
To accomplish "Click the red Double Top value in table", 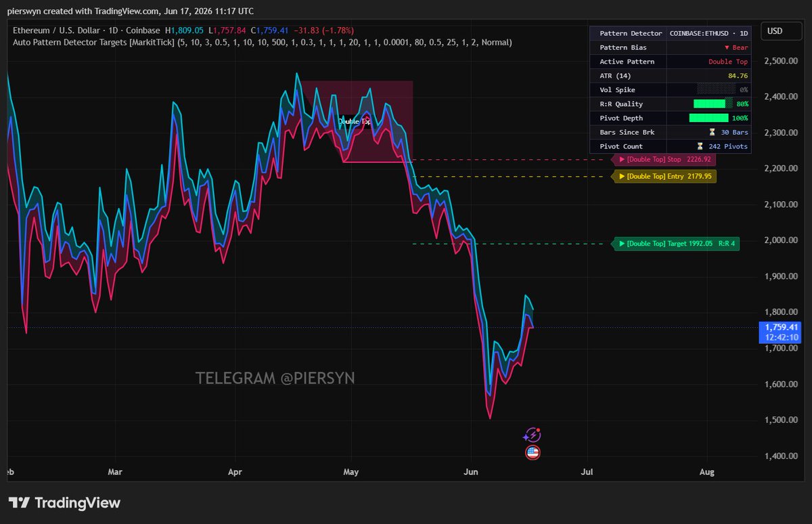I will (x=728, y=62).
